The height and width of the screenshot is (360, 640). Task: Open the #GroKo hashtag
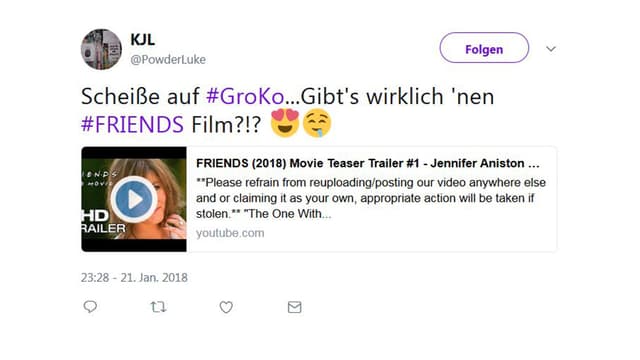click(x=245, y=97)
